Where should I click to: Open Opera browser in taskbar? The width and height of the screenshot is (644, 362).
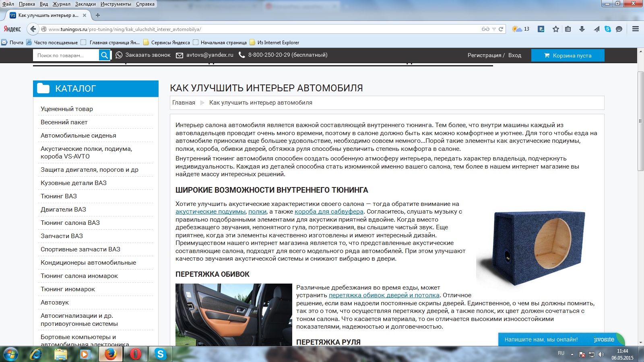coord(135,354)
